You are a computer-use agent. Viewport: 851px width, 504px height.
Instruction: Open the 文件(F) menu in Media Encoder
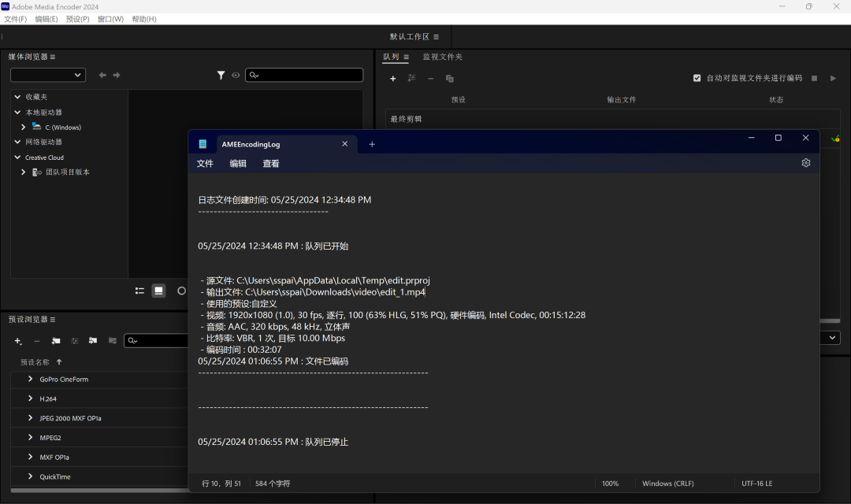pyautogui.click(x=15, y=19)
